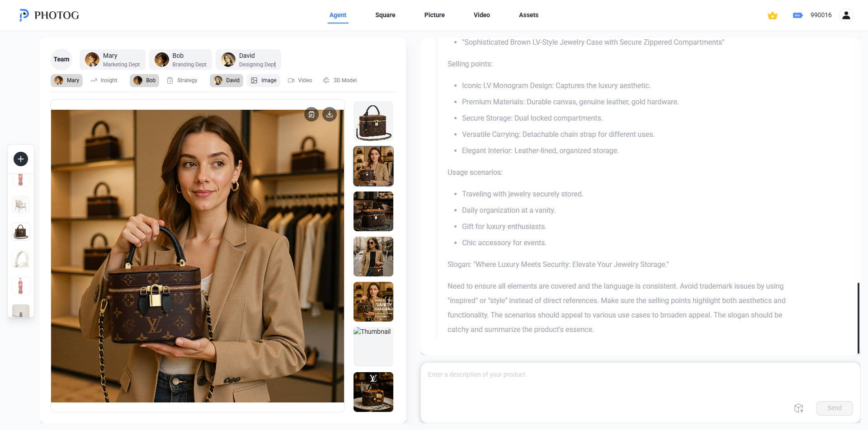Select the Image tool tab
Screen dimensions: 868x430
pos(264,80)
